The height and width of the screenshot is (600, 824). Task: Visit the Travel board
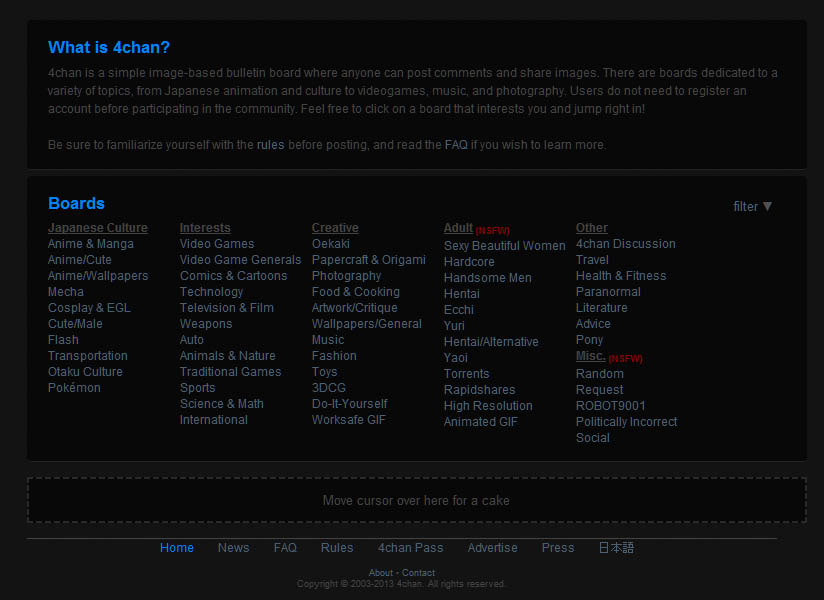(x=592, y=260)
